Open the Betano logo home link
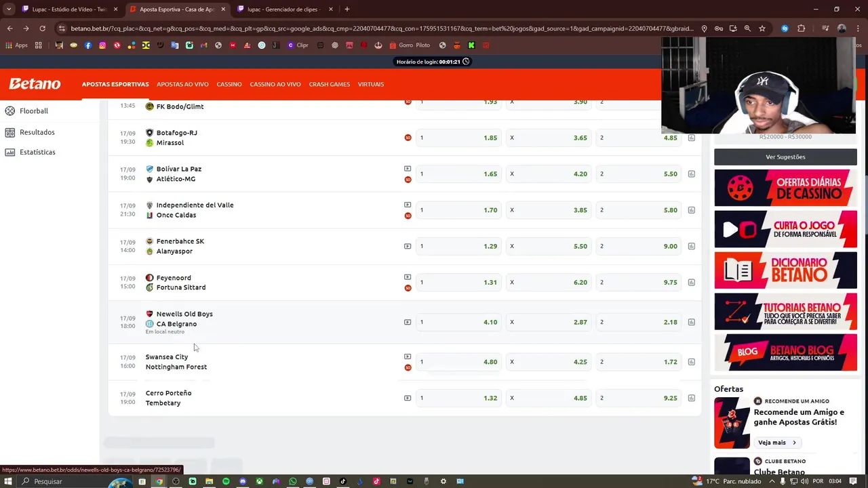The width and height of the screenshot is (868, 488). click(35, 84)
